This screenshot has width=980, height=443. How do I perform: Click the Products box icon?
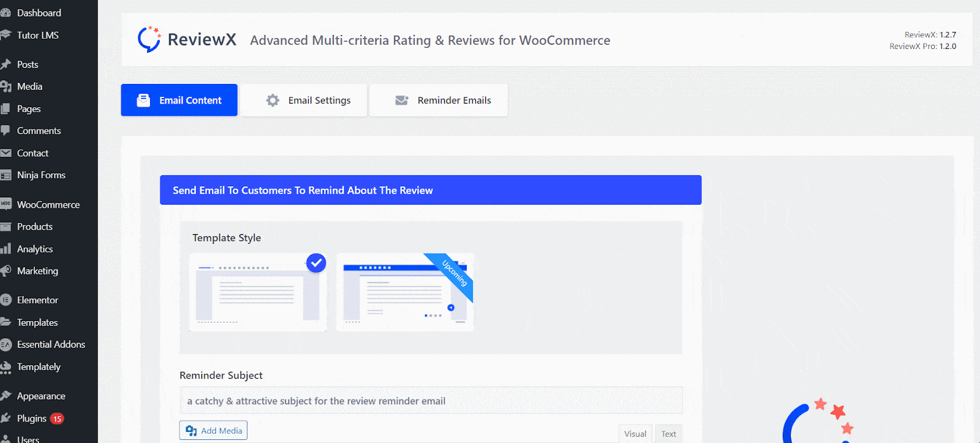(x=6, y=227)
